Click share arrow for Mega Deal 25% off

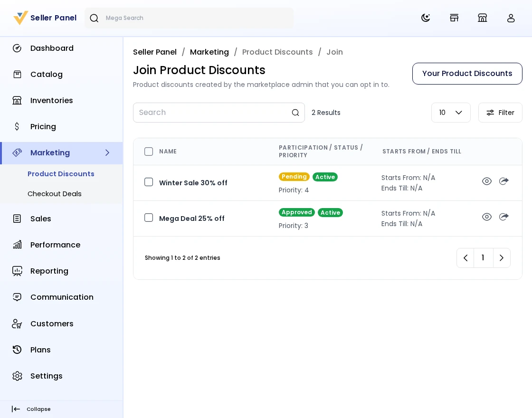[x=504, y=217]
